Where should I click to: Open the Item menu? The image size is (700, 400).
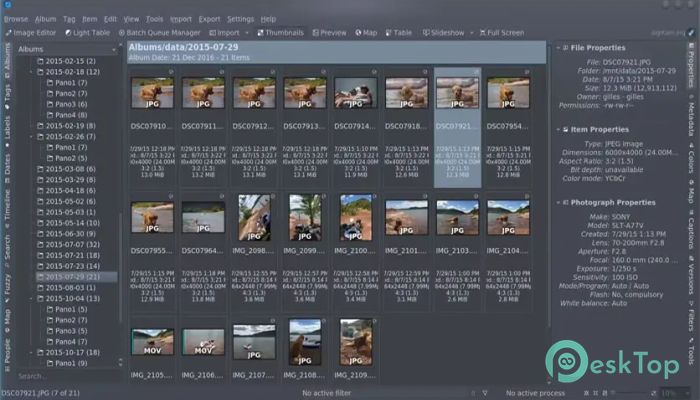89,19
